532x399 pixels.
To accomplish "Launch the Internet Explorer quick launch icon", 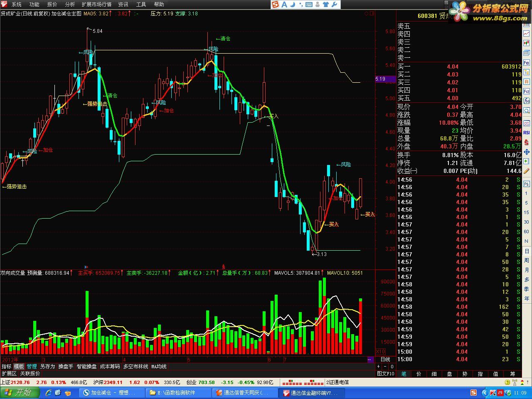I will (48, 392).
